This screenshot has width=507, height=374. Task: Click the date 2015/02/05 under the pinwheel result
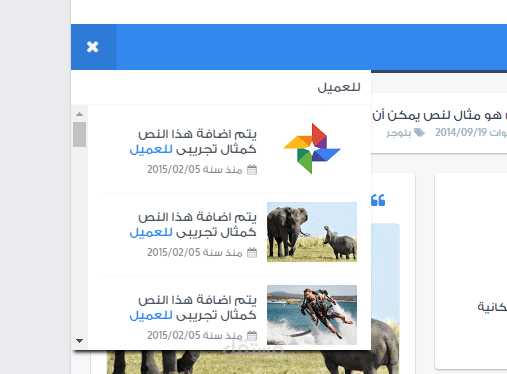coord(174,169)
